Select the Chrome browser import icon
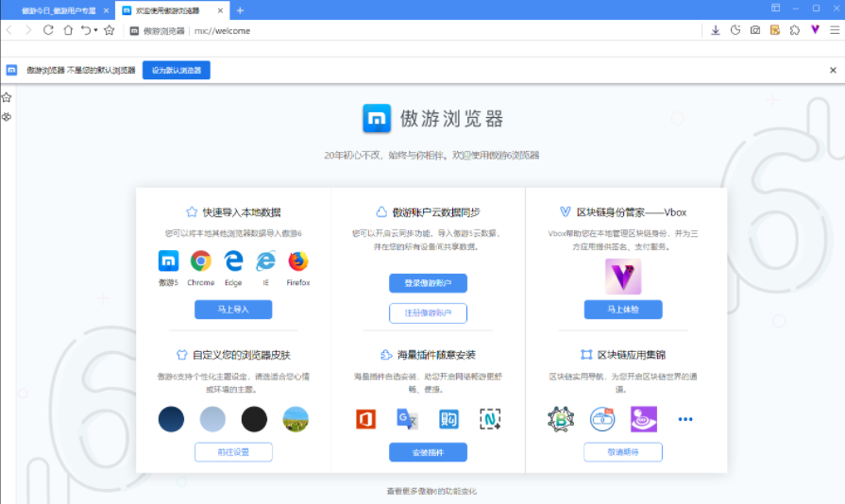The image size is (845, 504). point(200,261)
